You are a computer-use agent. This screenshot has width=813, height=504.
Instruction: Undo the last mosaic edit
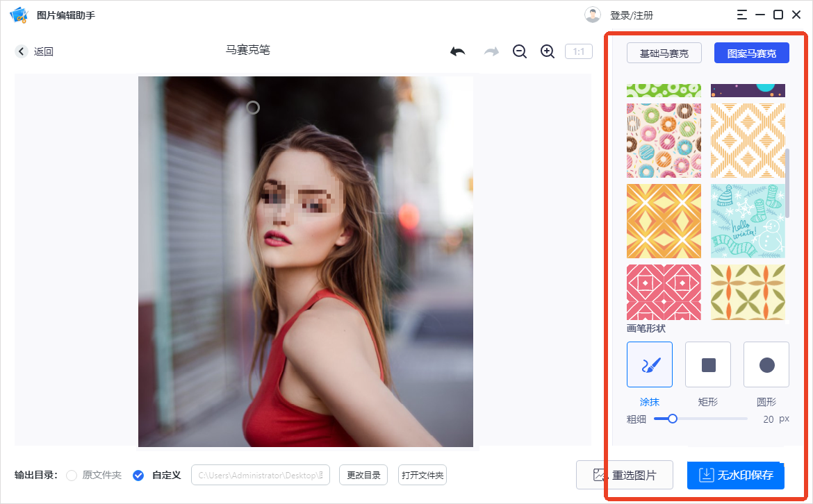(457, 51)
